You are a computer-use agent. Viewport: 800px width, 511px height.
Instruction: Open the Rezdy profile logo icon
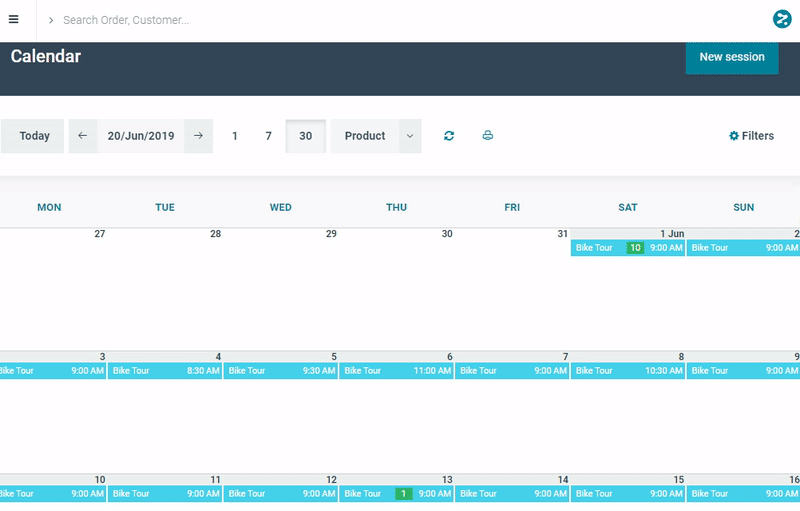(782, 19)
